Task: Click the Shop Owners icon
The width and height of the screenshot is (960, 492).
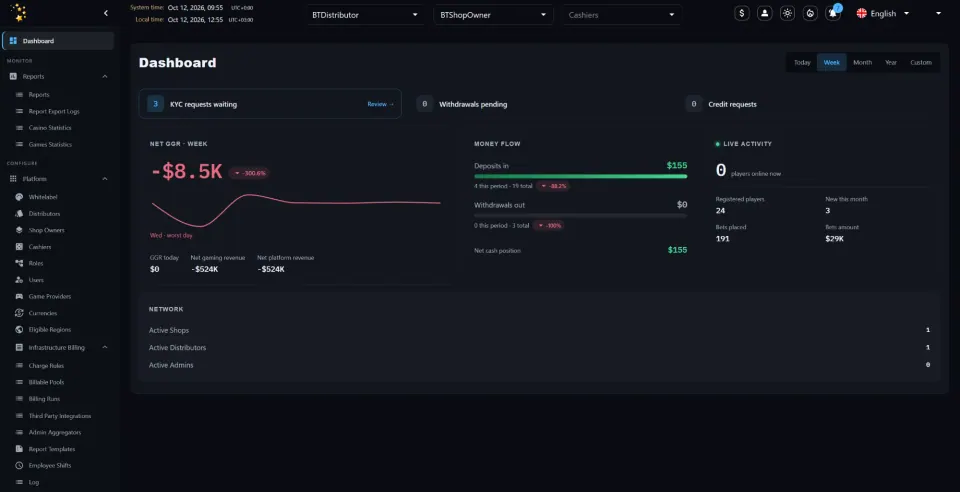Action: pos(19,230)
